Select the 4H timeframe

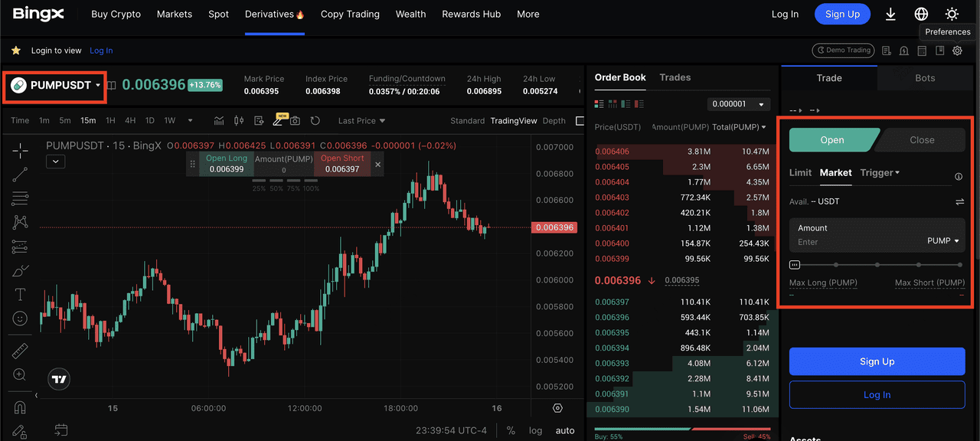[130, 121]
